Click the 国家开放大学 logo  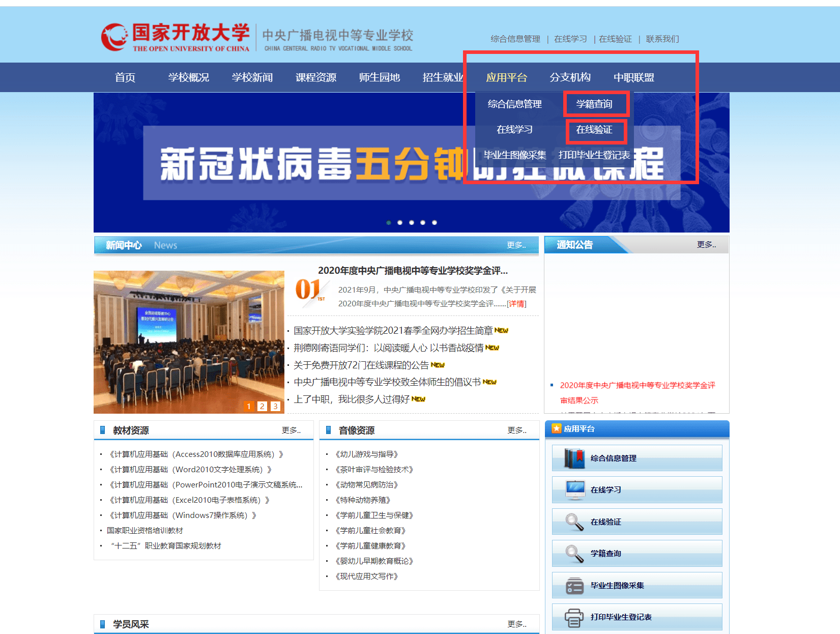pos(176,37)
